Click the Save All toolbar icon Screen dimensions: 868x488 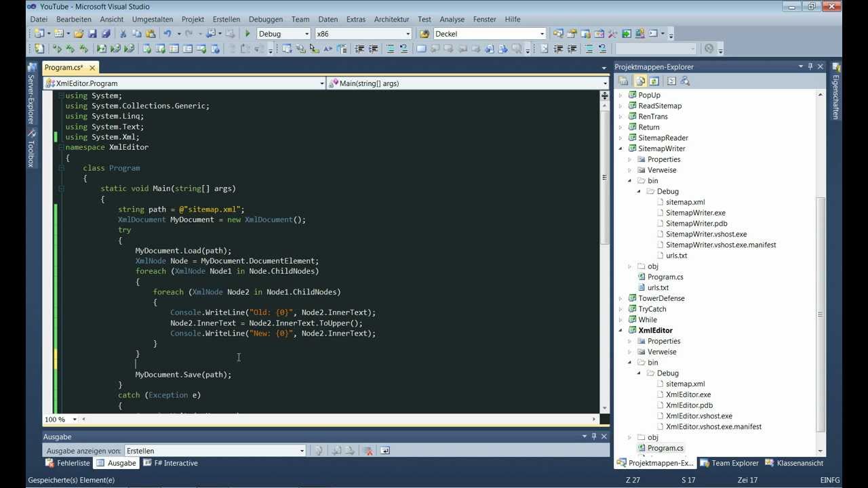[x=107, y=33]
